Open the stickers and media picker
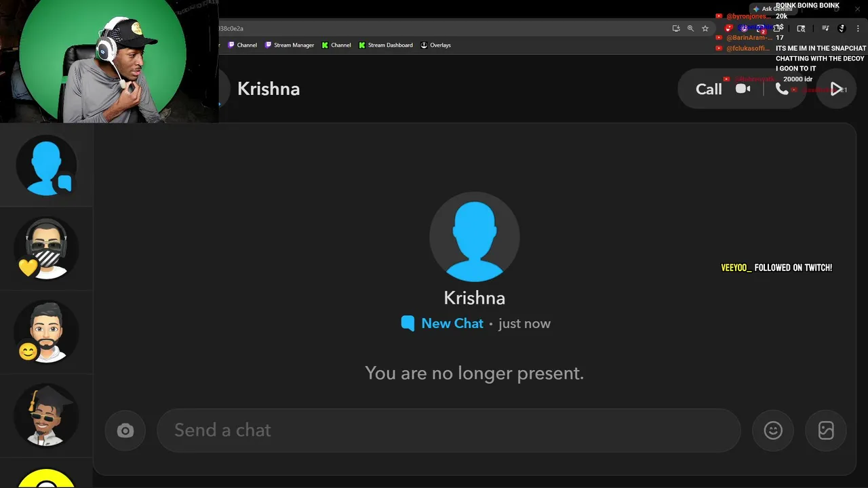868x488 pixels. (x=826, y=430)
